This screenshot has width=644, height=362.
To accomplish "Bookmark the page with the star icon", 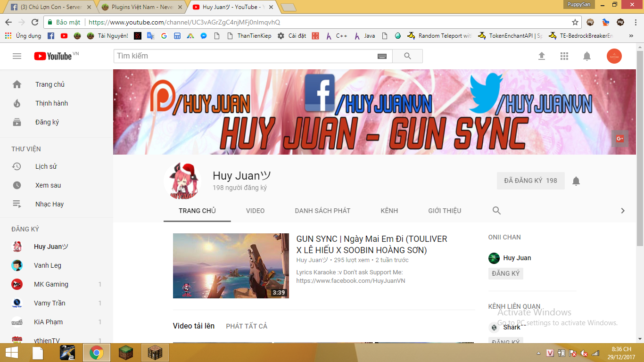I will [575, 22].
